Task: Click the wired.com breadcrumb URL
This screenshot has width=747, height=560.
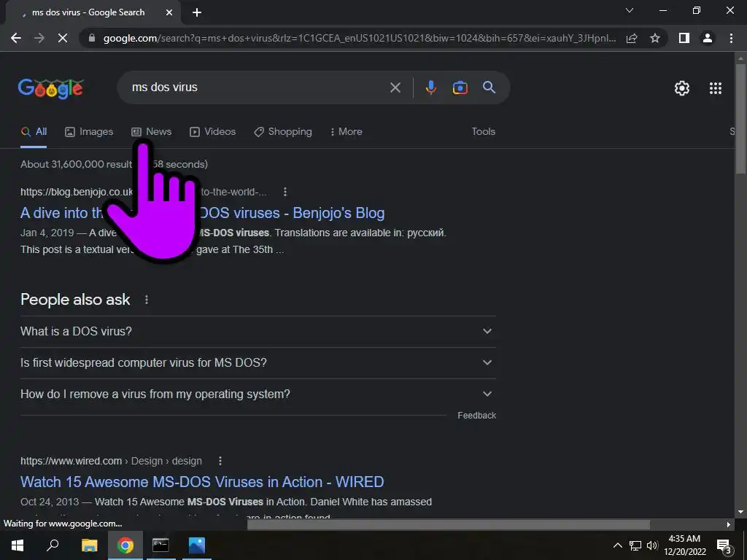Action: click(x=111, y=461)
